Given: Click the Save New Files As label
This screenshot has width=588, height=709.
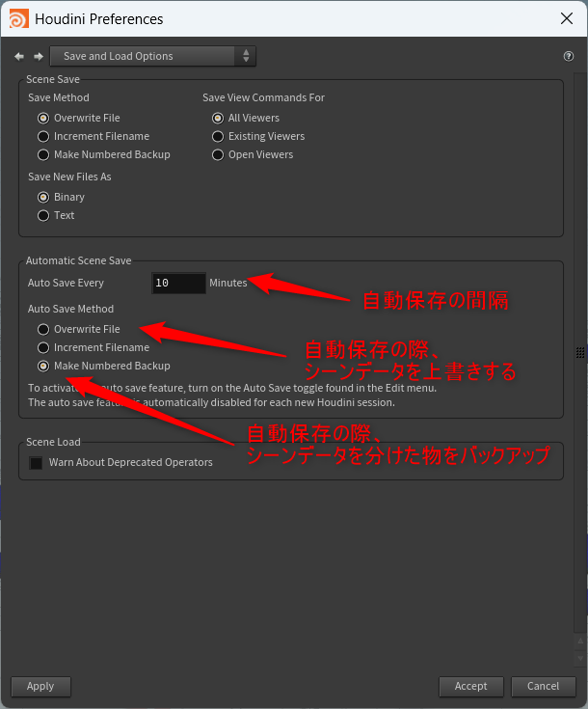Looking at the screenshot, I should [x=69, y=177].
